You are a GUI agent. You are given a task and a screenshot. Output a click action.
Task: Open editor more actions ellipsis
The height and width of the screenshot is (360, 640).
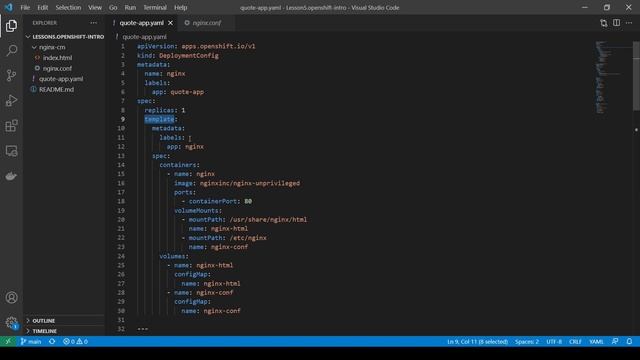point(629,23)
